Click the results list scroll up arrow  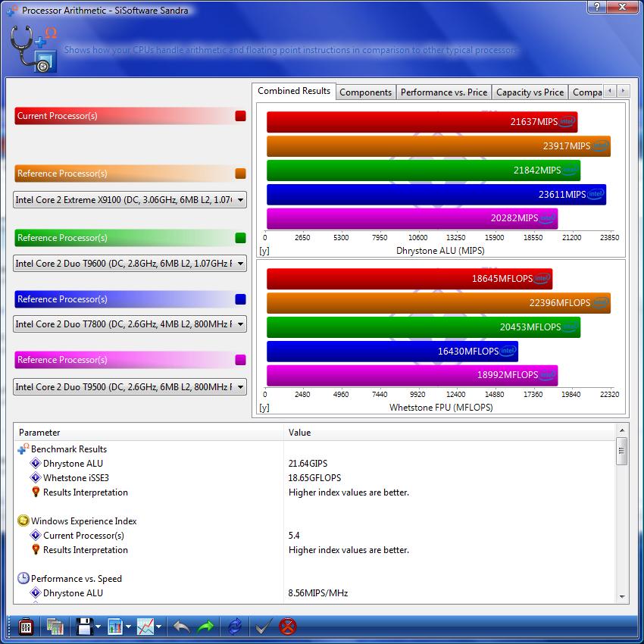click(x=622, y=430)
